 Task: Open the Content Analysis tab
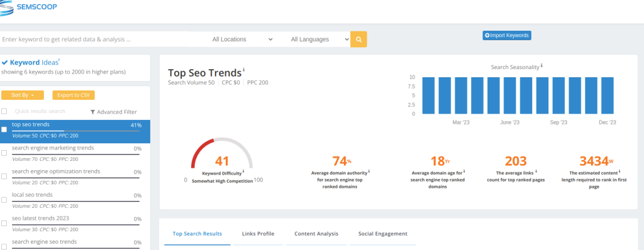(x=316, y=234)
